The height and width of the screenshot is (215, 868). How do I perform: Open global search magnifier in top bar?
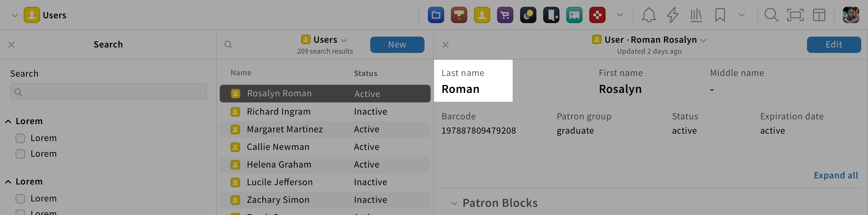771,15
